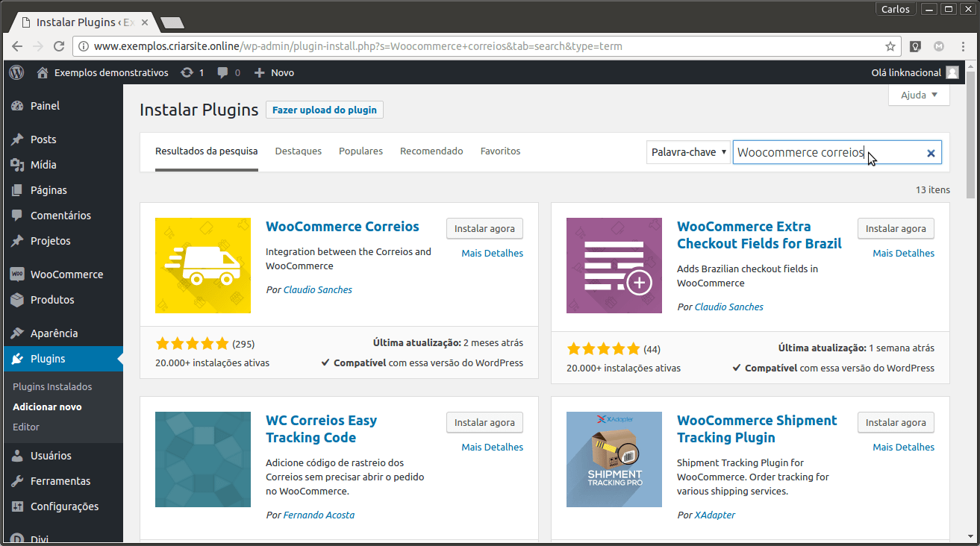Switch to the Destaques tab
Viewport: 980px width, 546px height.
[x=298, y=151]
